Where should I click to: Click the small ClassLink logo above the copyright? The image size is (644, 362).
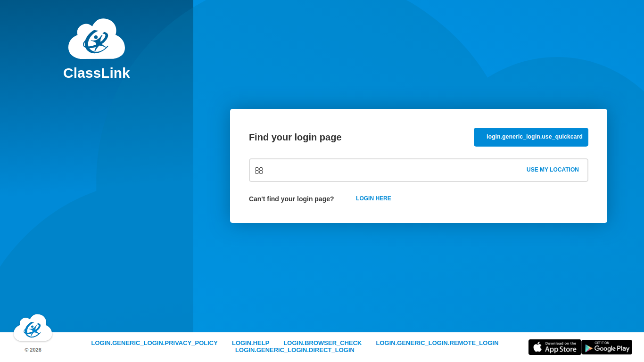(x=33, y=328)
